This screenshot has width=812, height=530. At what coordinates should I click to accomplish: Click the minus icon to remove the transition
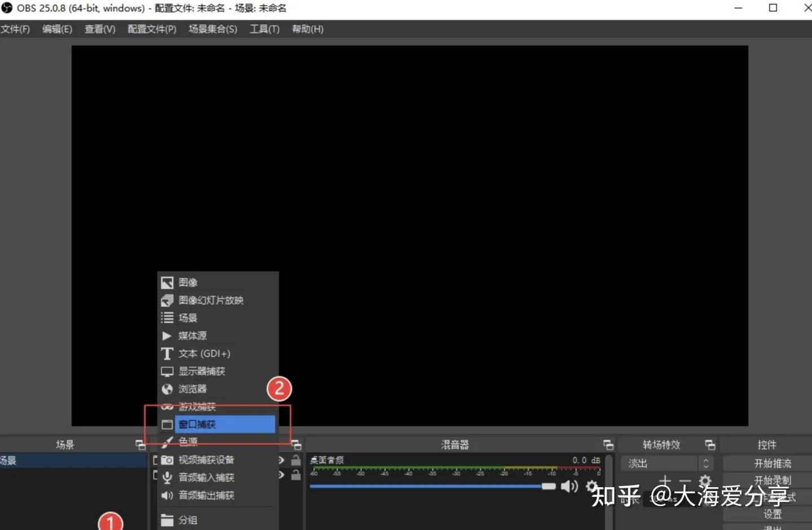[685, 480]
